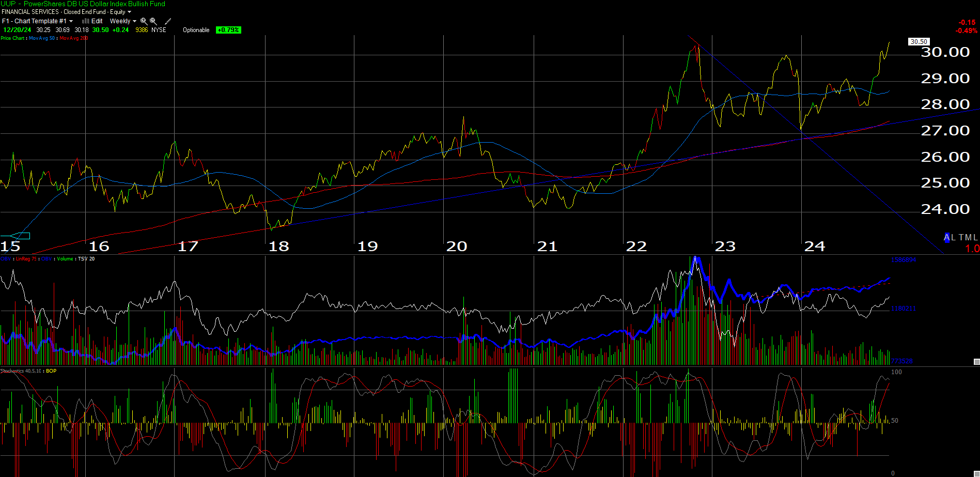The image size is (980, 477).
Task: Click the 1586894 volume scale value
Action: (x=903, y=260)
